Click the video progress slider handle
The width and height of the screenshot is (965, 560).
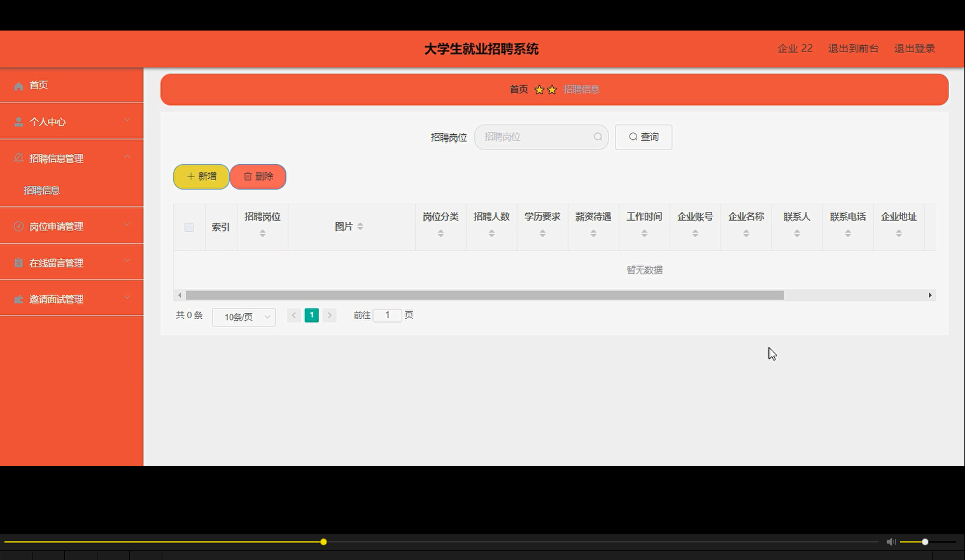click(x=323, y=542)
